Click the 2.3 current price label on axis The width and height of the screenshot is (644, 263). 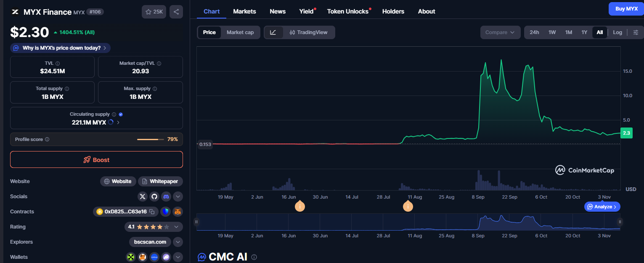click(626, 133)
